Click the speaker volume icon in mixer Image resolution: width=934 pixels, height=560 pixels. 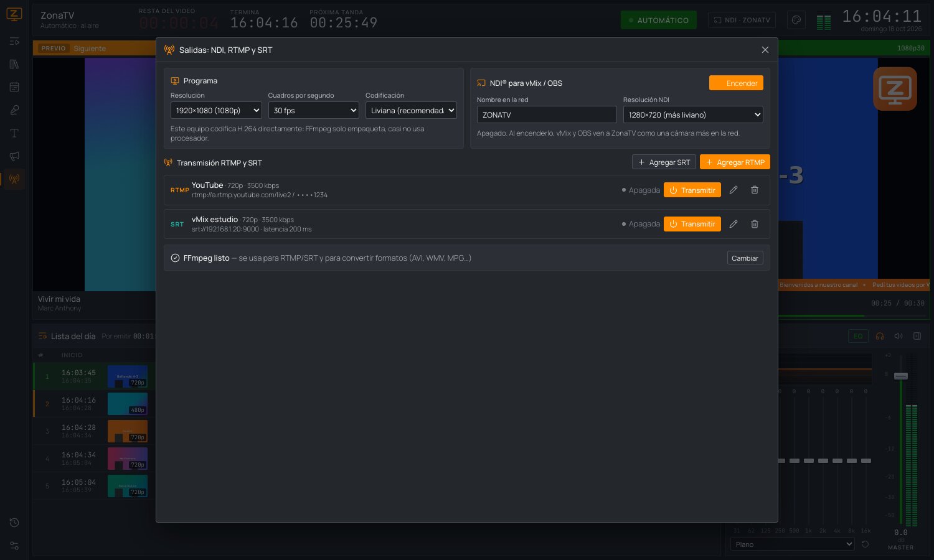(899, 336)
